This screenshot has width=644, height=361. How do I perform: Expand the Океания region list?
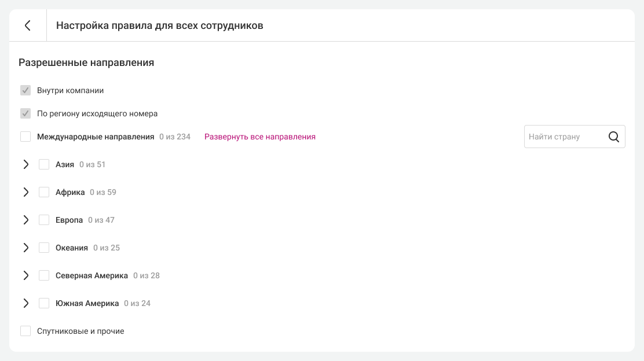click(x=25, y=248)
